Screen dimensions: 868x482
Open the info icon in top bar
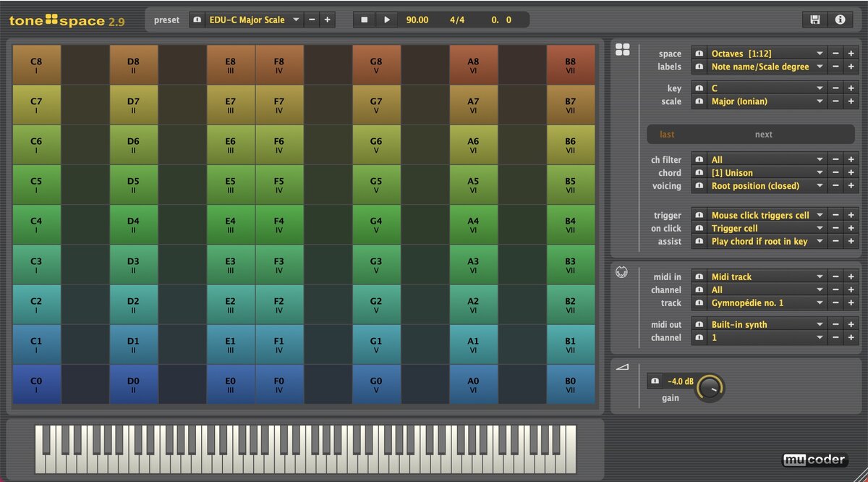pyautogui.click(x=840, y=20)
